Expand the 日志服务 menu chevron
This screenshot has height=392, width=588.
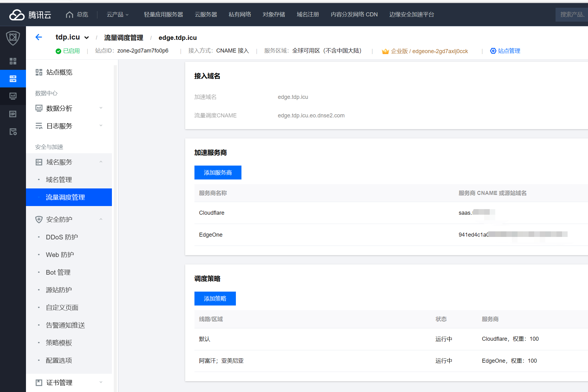click(101, 125)
